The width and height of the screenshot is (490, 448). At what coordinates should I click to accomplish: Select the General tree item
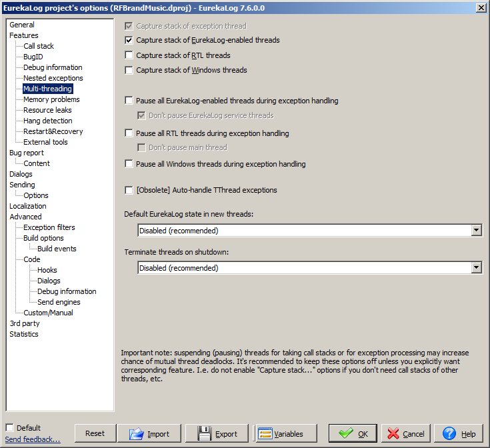pyautogui.click(x=22, y=25)
